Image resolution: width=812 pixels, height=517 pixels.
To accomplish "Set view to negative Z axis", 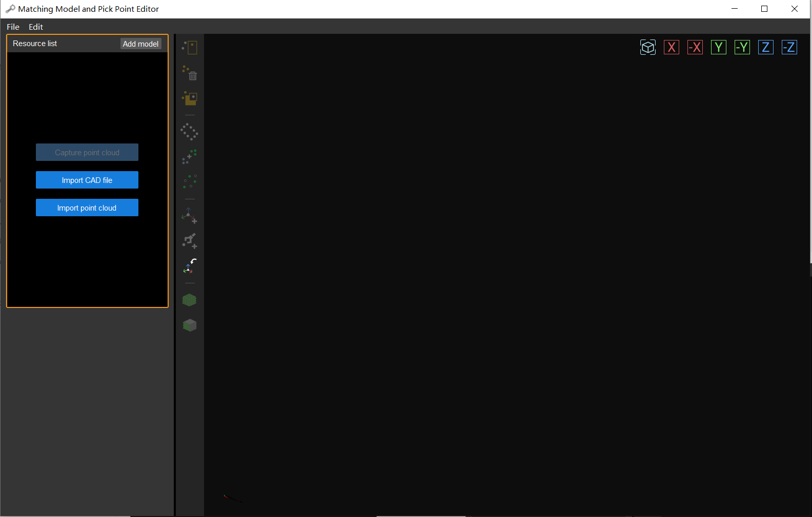I will [x=789, y=47].
